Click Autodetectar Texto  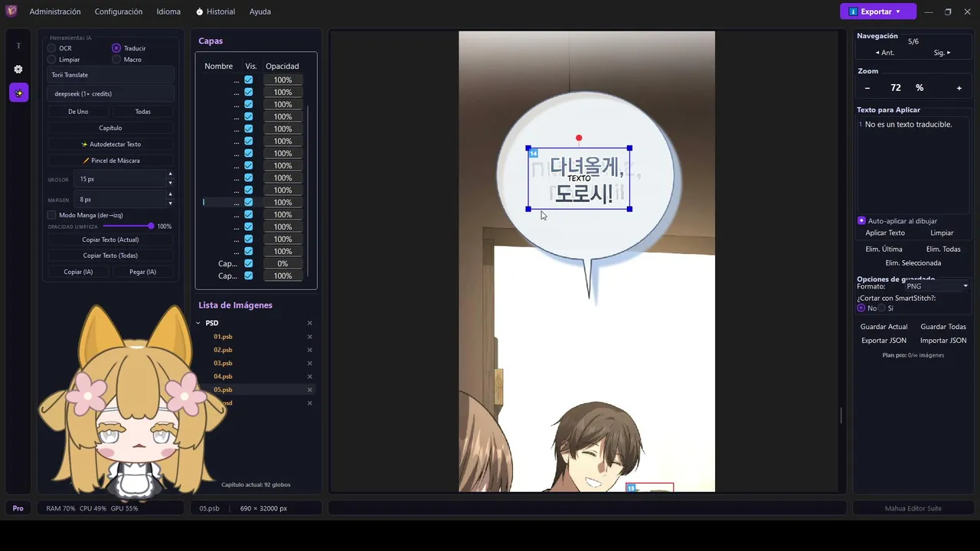(x=110, y=144)
